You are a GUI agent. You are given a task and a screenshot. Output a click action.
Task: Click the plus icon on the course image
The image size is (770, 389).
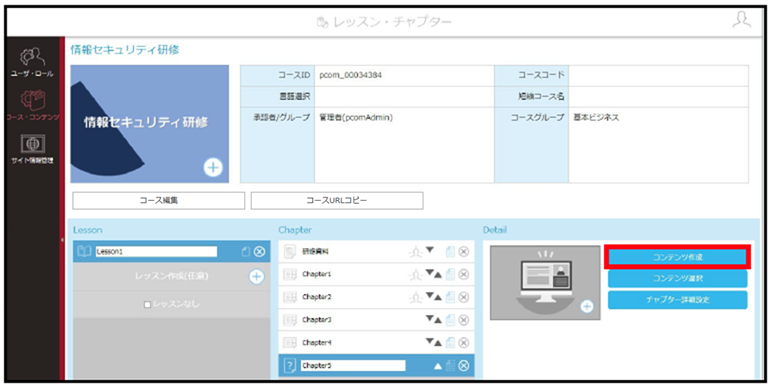(213, 168)
